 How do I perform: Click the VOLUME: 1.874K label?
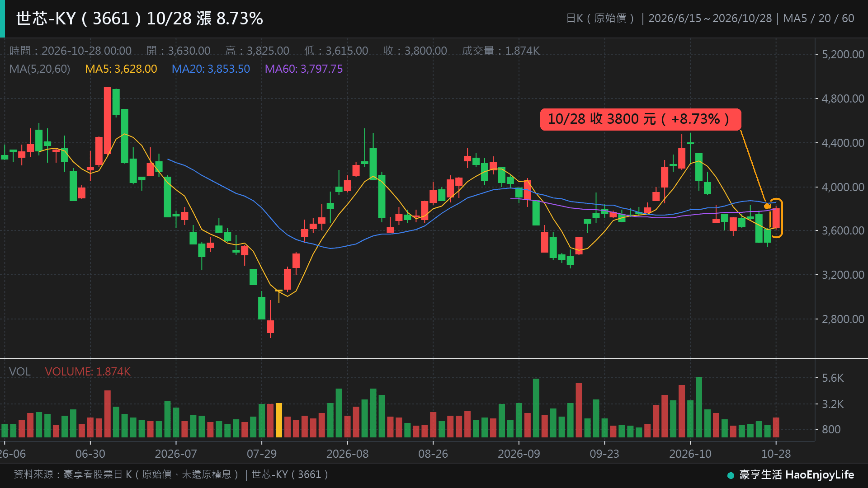point(88,371)
